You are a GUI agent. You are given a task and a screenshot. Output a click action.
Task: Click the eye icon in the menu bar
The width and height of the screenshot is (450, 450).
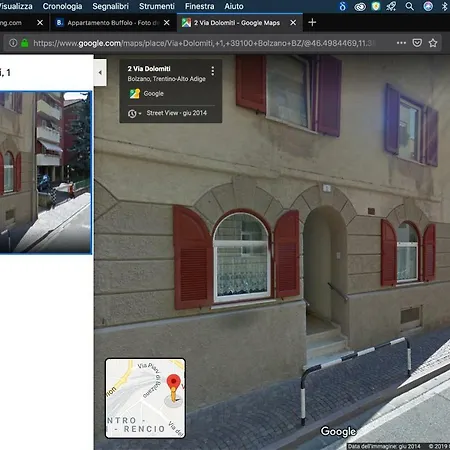pos(360,7)
